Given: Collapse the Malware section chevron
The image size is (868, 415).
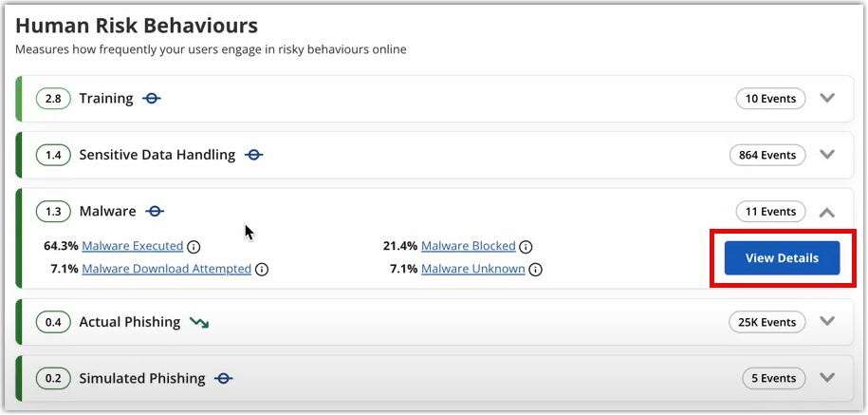Looking at the screenshot, I should coord(827,212).
